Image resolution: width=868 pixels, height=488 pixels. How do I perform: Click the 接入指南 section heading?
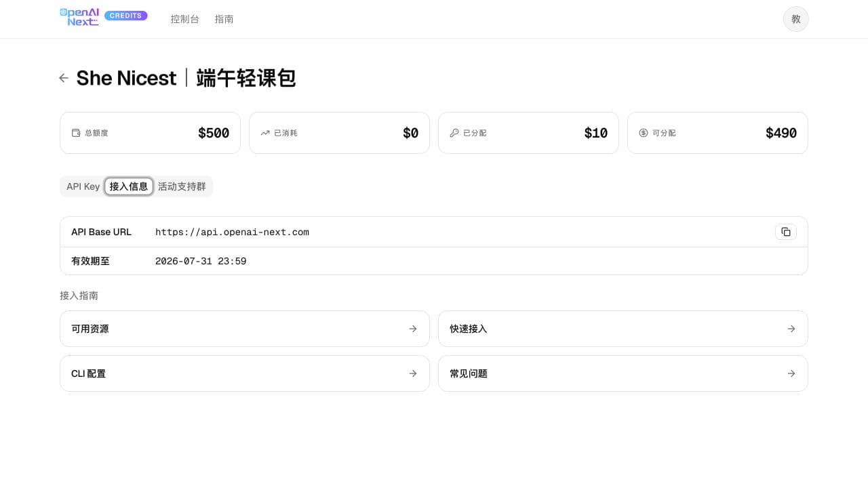coord(79,296)
